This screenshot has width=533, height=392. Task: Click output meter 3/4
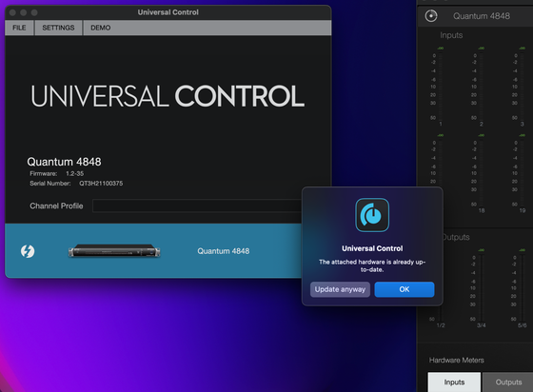[x=482, y=288]
